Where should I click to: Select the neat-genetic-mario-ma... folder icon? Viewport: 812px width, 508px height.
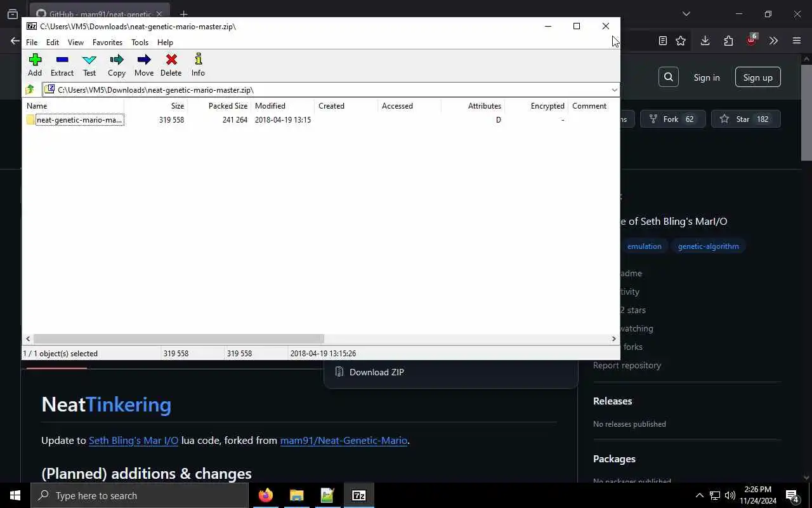30,119
